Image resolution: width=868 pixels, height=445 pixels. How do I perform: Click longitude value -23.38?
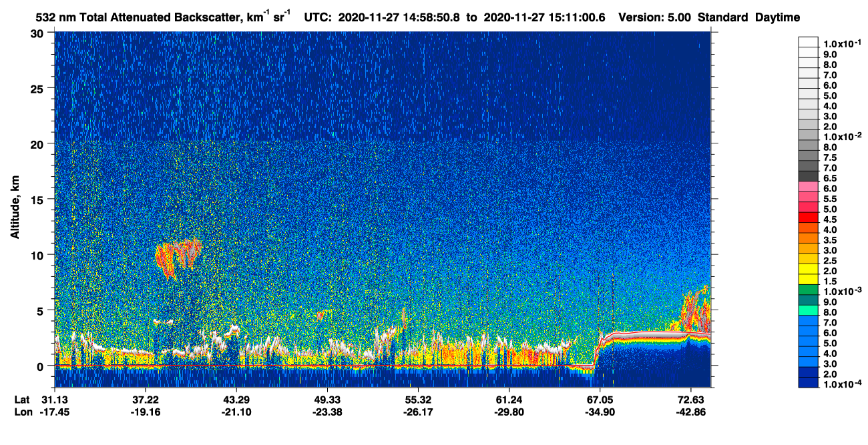coord(327,412)
